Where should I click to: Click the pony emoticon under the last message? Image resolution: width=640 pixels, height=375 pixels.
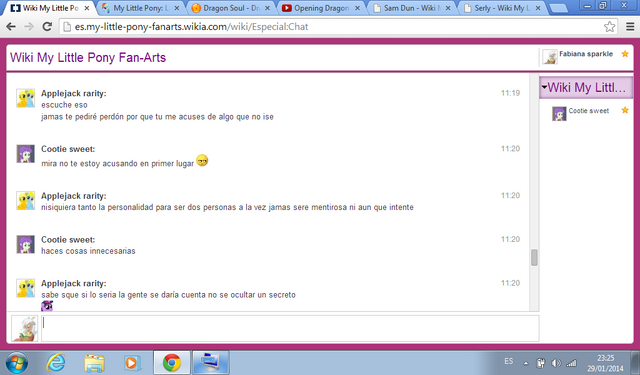click(47, 306)
